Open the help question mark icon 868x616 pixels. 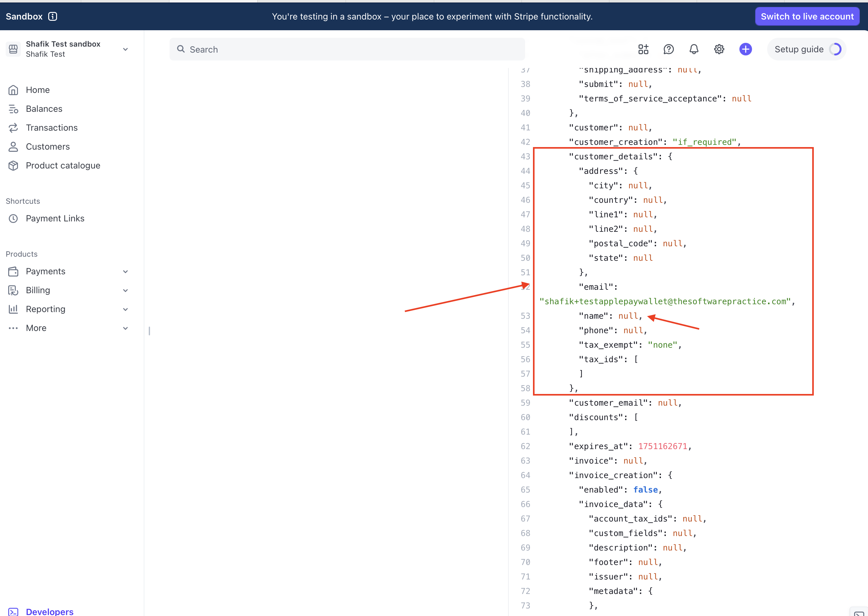668,49
